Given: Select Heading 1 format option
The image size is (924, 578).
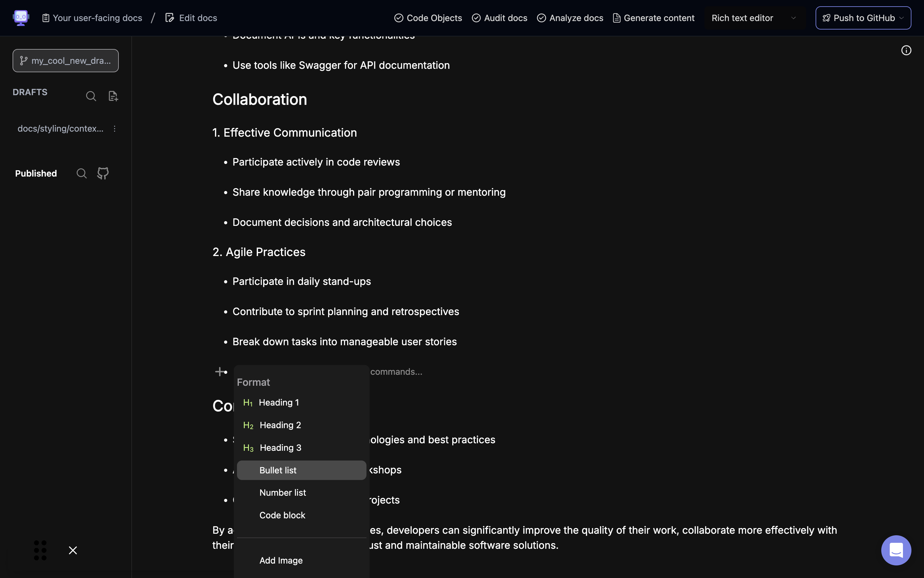Looking at the screenshot, I should [278, 402].
